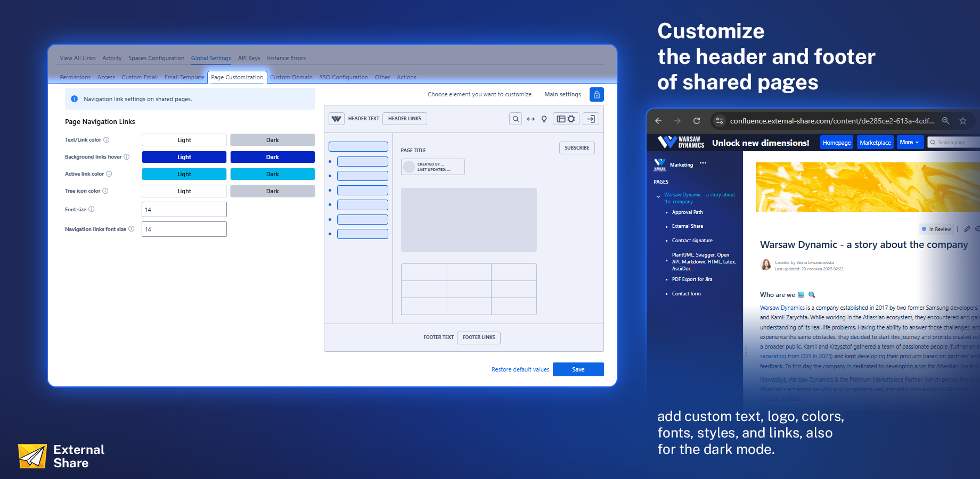
Task: Pick the Dark Text/Link color swatch
Action: [273, 140]
